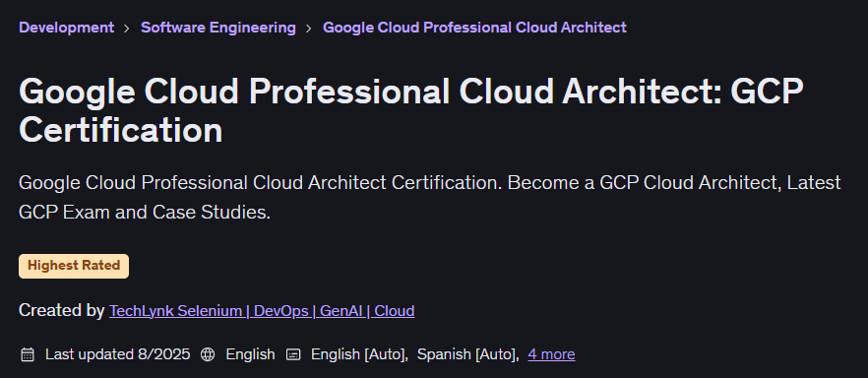Click the 'Created by' text
868x378 pixels.
(x=61, y=310)
